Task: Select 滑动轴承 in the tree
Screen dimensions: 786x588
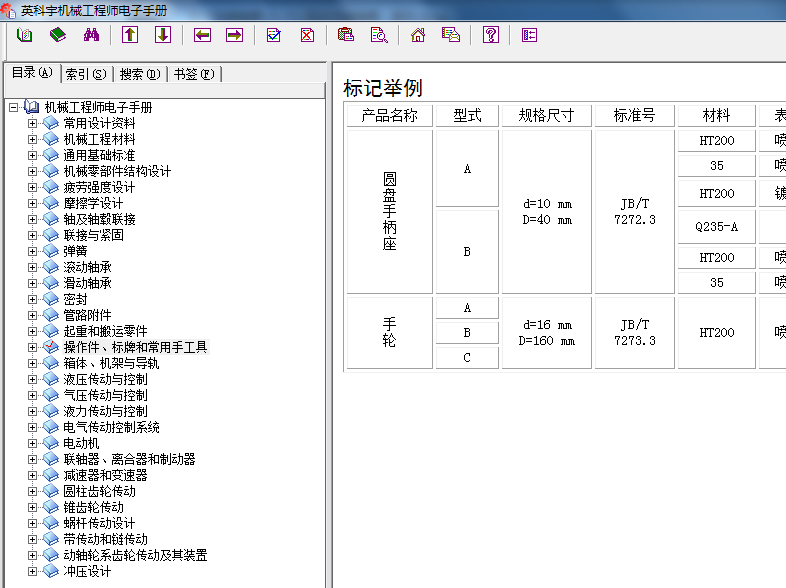Action: coord(87,283)
